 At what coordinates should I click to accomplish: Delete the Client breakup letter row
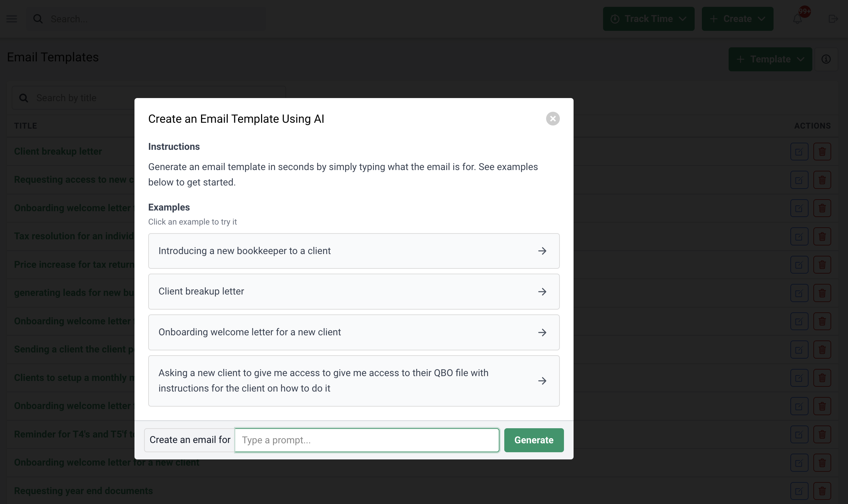pyautogui.click(x=822, y=152)
